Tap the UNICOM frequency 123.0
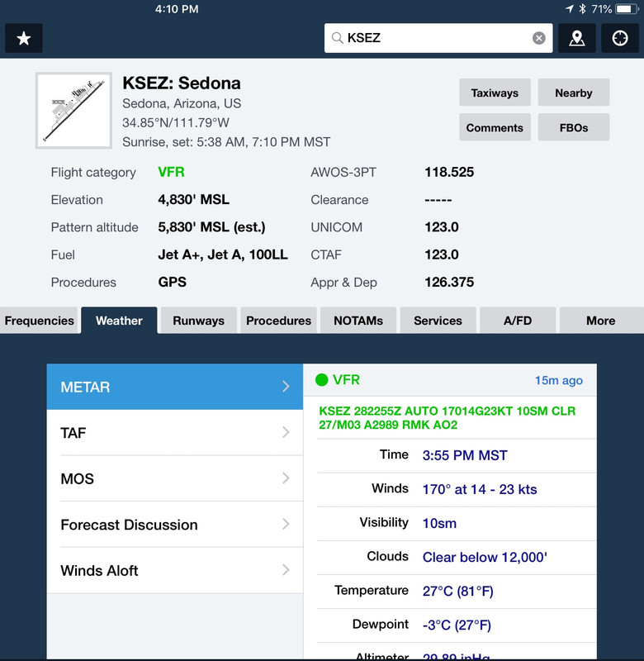The image size is (644, 661). (x=442, y=227)
